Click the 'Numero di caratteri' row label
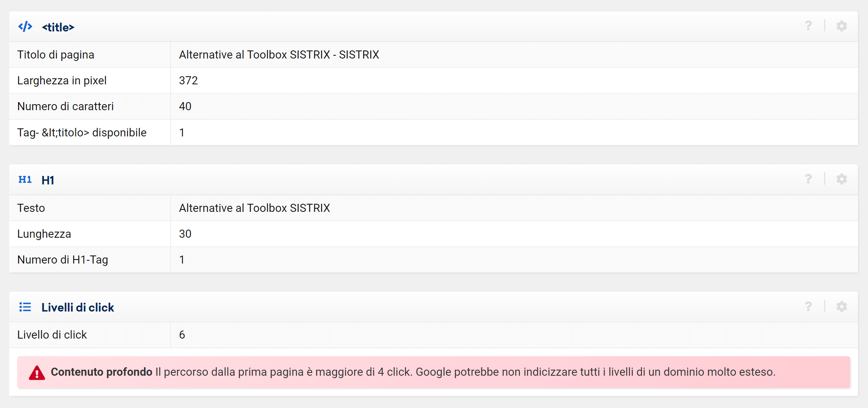Viewport: 868px width, 408px height. (65, 106)
